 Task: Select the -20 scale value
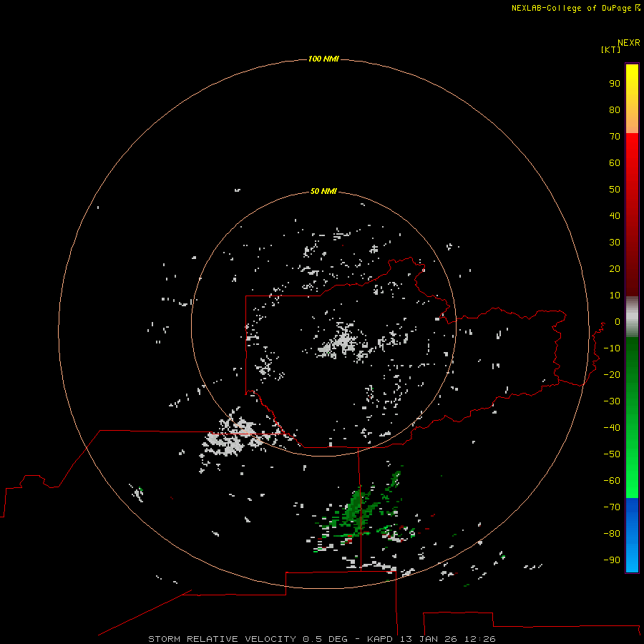coord(612,374)
